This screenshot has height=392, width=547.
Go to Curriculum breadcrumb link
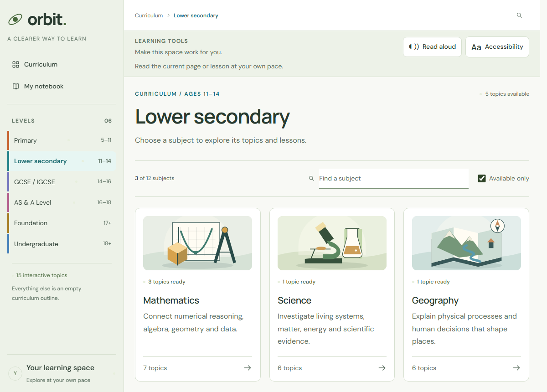click(149, 15)
